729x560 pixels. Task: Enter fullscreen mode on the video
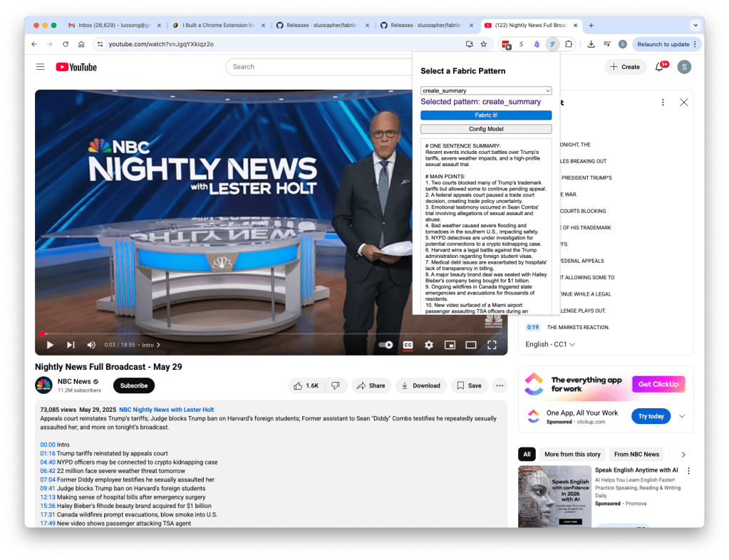click(492, 345)
